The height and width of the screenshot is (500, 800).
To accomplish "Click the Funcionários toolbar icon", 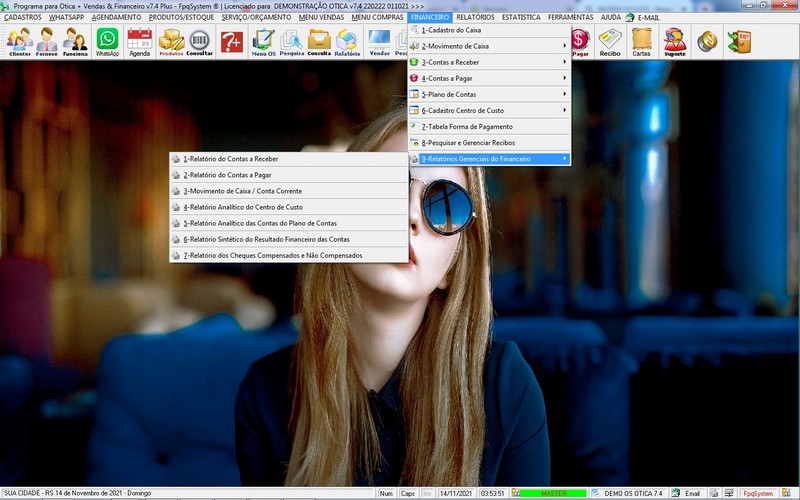I will pos(75,42).
